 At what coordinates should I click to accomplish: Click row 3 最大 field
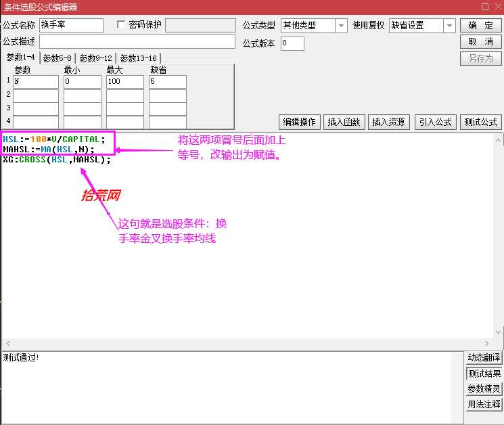125,110
